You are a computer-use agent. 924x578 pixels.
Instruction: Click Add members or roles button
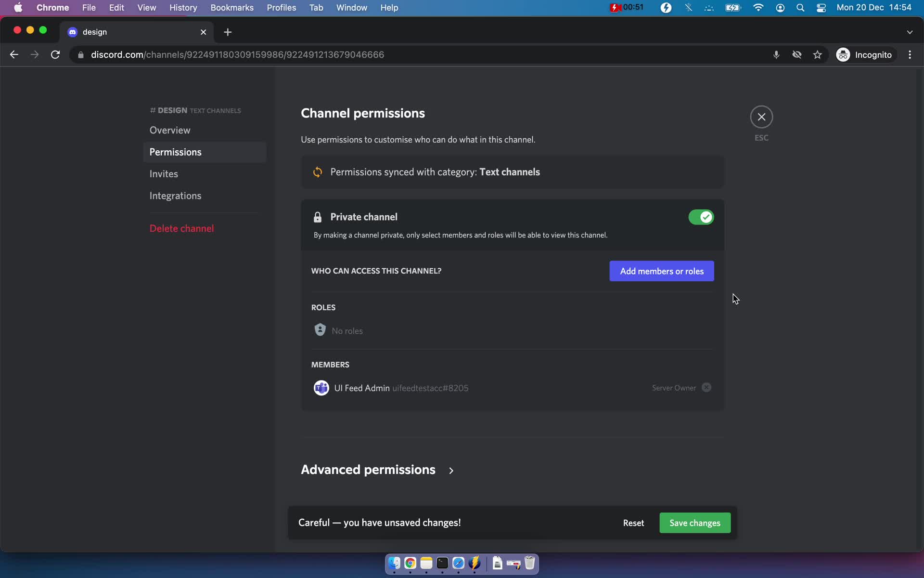pos(662,271)
